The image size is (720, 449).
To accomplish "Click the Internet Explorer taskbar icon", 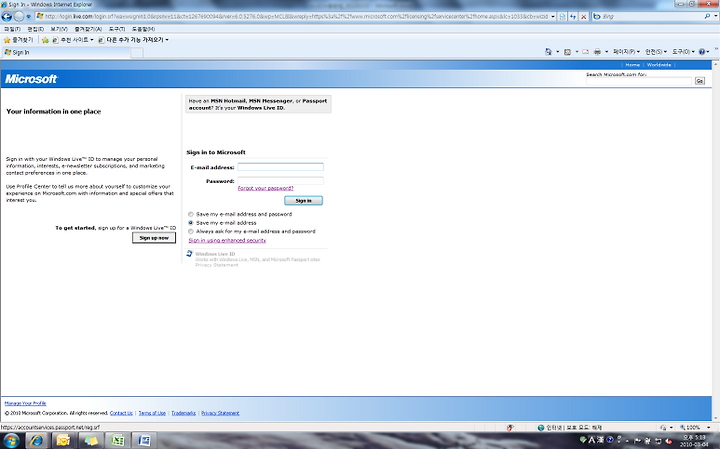I will (x=37, y=441).
